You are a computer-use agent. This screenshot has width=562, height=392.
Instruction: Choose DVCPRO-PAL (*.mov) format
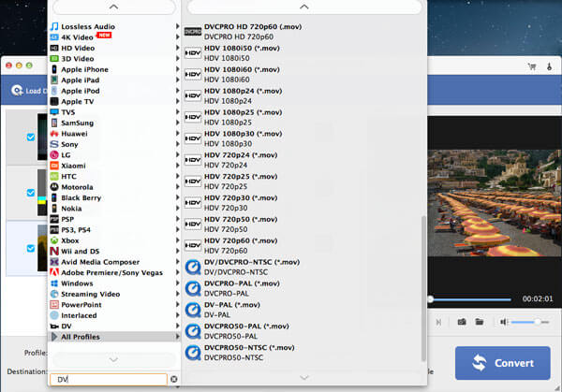(x=303, y=288)
